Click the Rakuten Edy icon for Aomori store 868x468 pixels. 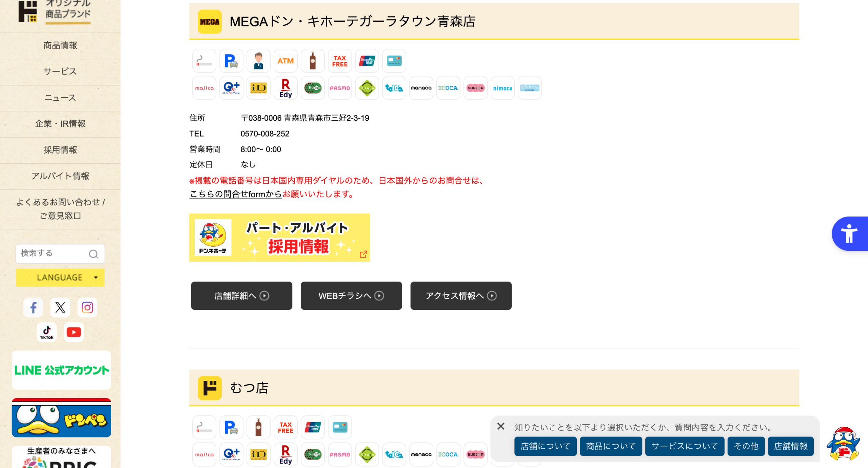(x=285, y=88)
